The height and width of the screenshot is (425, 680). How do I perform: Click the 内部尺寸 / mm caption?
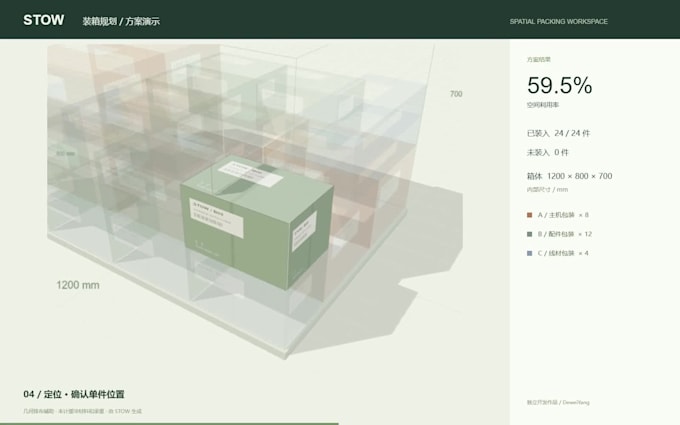tap(547, 190)
